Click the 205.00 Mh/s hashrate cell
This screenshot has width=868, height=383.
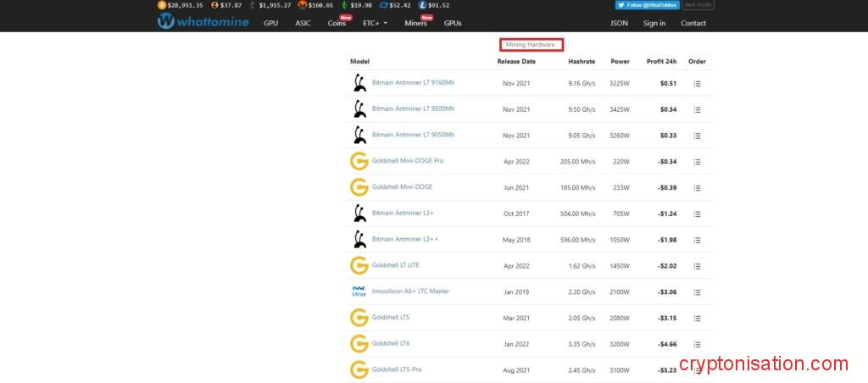(x=577, y=162)
